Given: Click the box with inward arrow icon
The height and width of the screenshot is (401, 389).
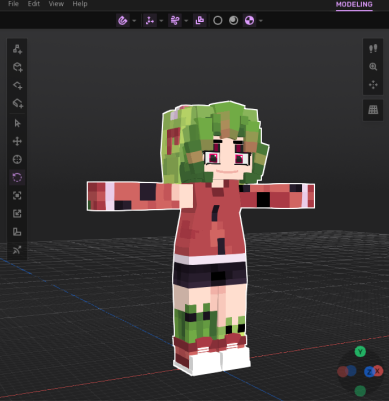Looking at the screenshot, I should 17,213.
